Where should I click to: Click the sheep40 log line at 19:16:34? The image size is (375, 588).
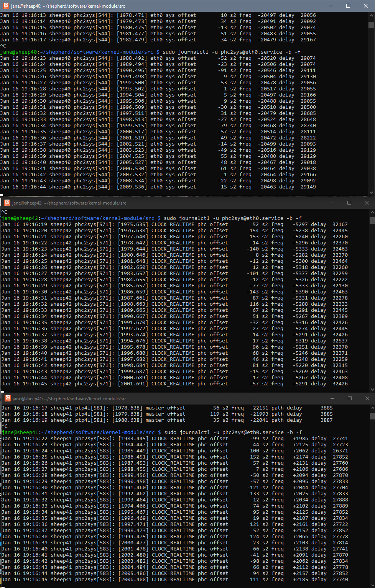point(158,126)
